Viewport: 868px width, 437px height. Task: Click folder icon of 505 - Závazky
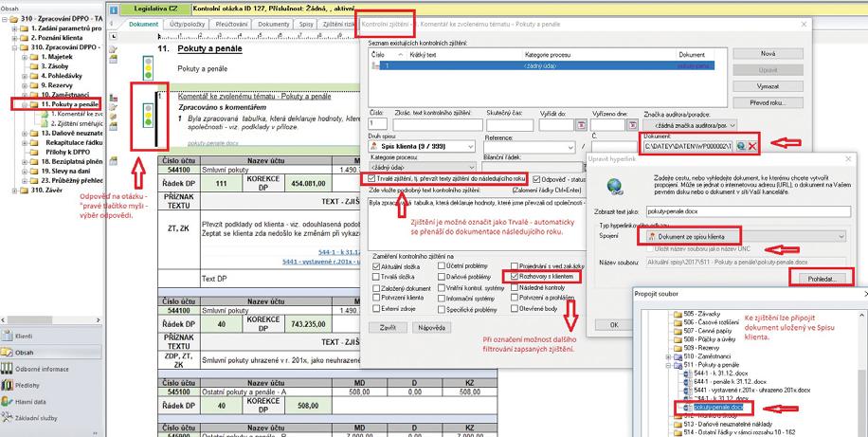click(677, 314)
